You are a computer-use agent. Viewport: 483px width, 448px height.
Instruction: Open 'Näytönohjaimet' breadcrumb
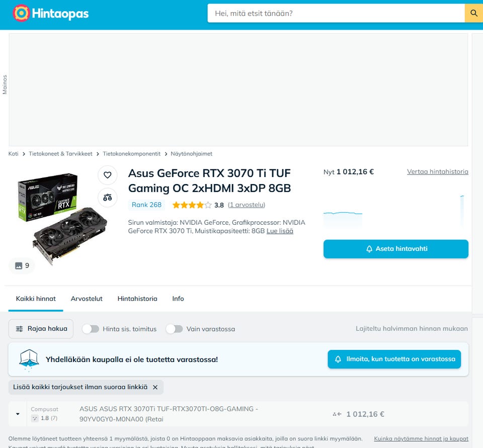pos(191,154)
